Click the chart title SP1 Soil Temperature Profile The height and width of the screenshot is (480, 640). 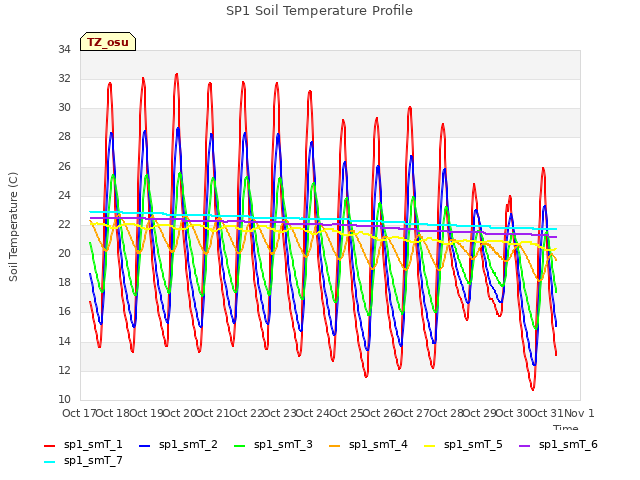[x=319, y=11]
